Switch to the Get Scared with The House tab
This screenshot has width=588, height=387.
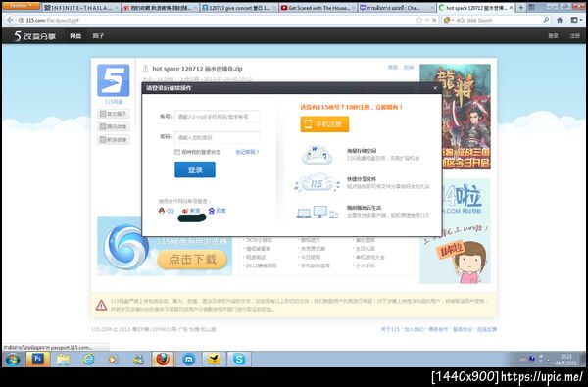(x=318, y=8)
